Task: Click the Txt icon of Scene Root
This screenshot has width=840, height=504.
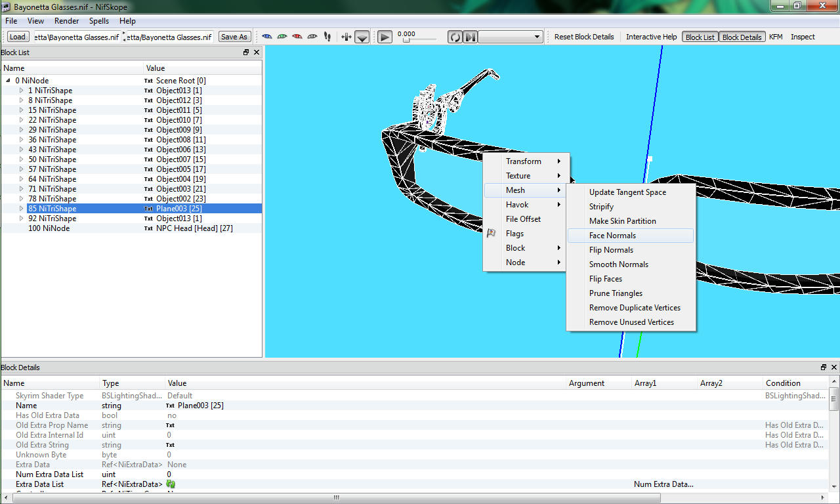Action: click(148, 81)
